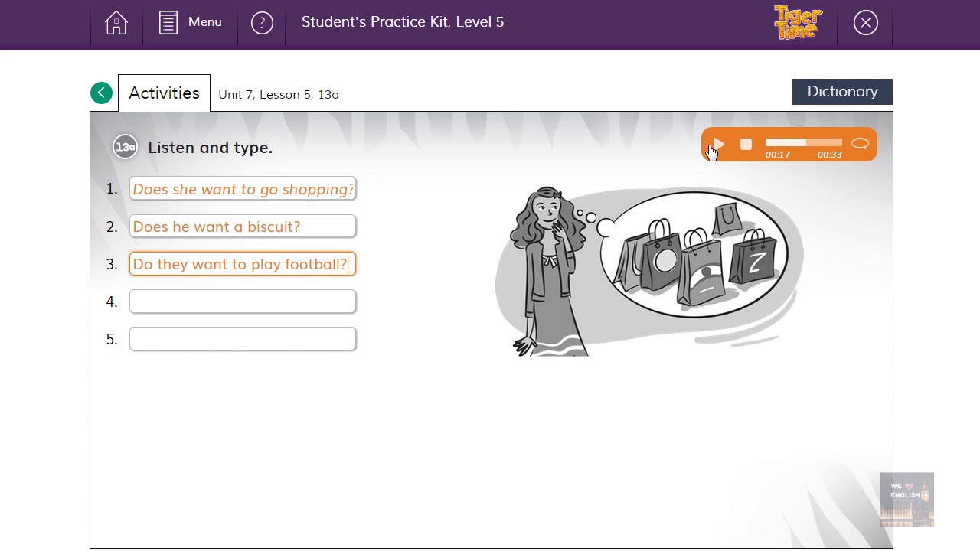Open the Dictionary
Image resolution: width=980 pixels, height=551 pixels.
(x=842, y=92)
